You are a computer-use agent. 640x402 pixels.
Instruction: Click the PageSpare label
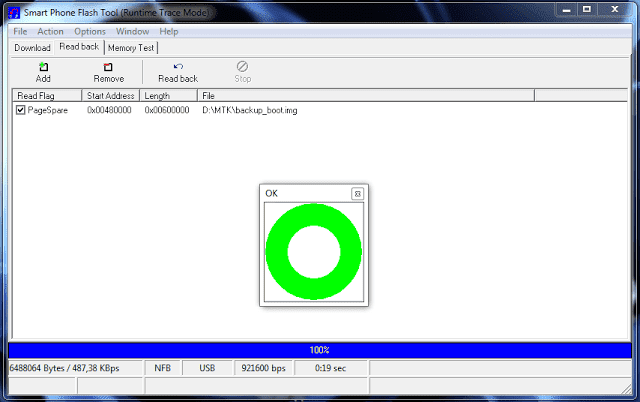coord(48,110)
